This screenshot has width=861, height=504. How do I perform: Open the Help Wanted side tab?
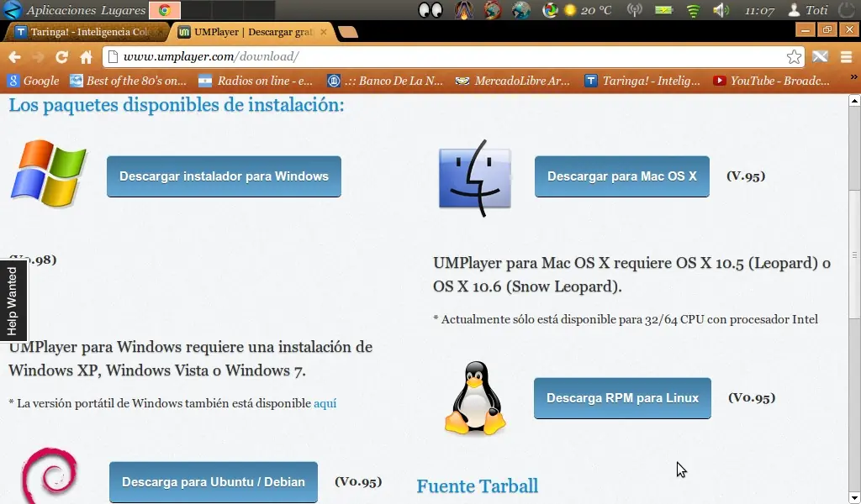point(13,301)
